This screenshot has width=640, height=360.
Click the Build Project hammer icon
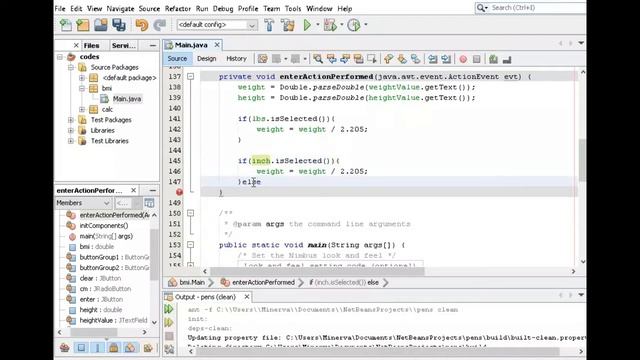(x=269, y=25)
